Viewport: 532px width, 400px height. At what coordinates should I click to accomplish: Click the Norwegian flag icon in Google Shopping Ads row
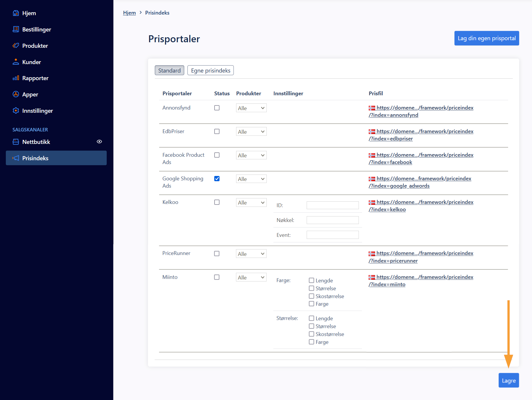pyautogui.click(x=372, y=179)
